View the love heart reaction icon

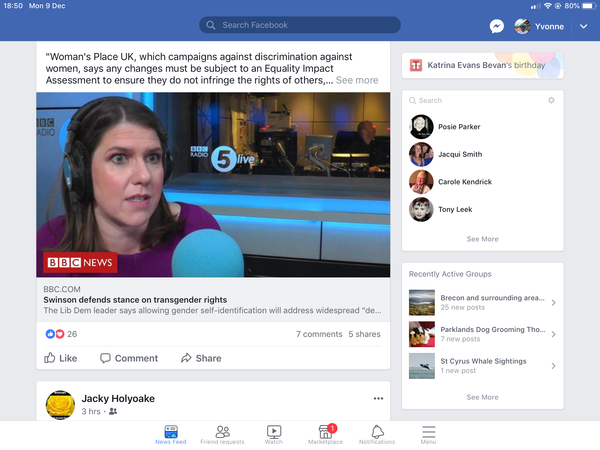coord(60,334)
